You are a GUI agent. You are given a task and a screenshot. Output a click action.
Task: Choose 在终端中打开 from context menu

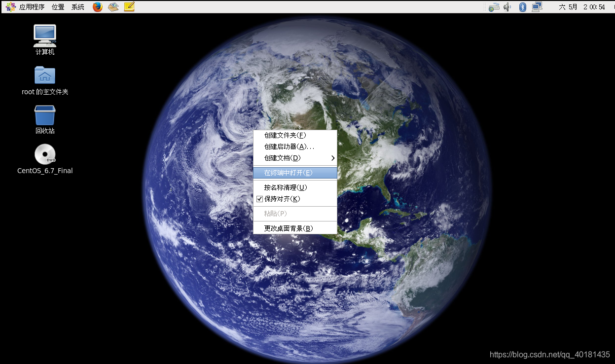tap(295, 173)
